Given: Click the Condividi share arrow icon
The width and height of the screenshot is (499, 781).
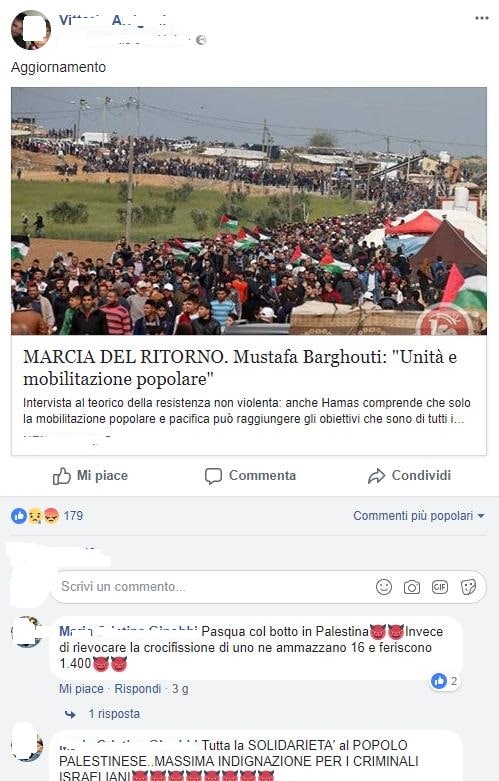Looking at the screenshot, I should (x=376, y=476).
